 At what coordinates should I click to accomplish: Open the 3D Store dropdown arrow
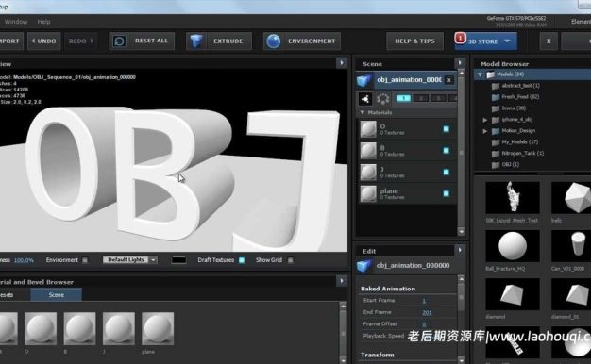click(507, 41)
